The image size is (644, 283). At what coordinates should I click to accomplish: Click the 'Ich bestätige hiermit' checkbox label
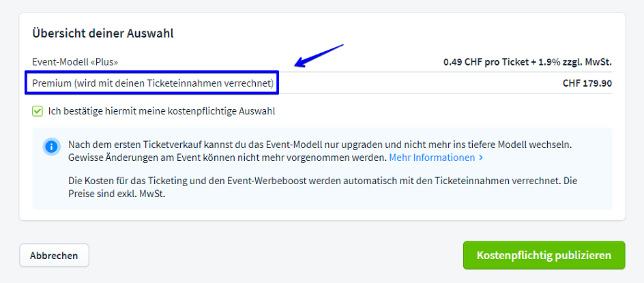pos(161,111)
